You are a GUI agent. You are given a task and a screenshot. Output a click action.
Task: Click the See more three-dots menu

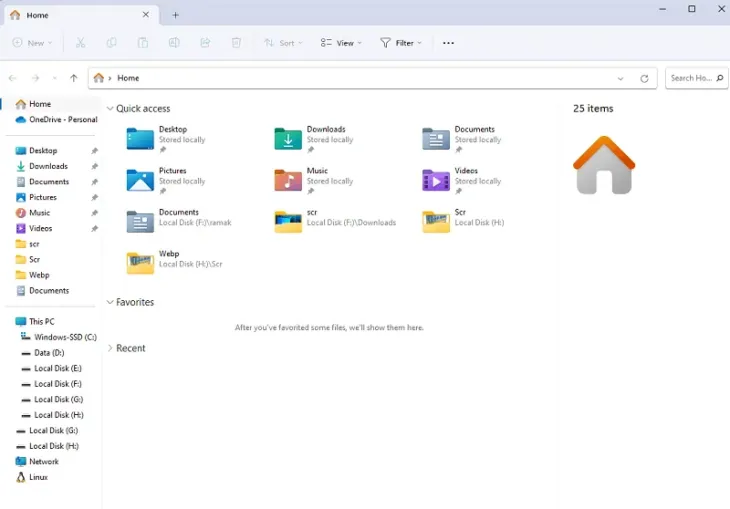[448, 43]
